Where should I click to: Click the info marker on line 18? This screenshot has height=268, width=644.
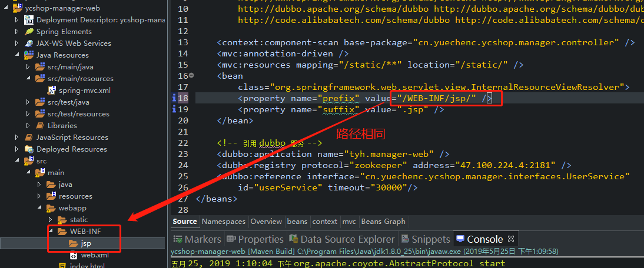(174, 98)
